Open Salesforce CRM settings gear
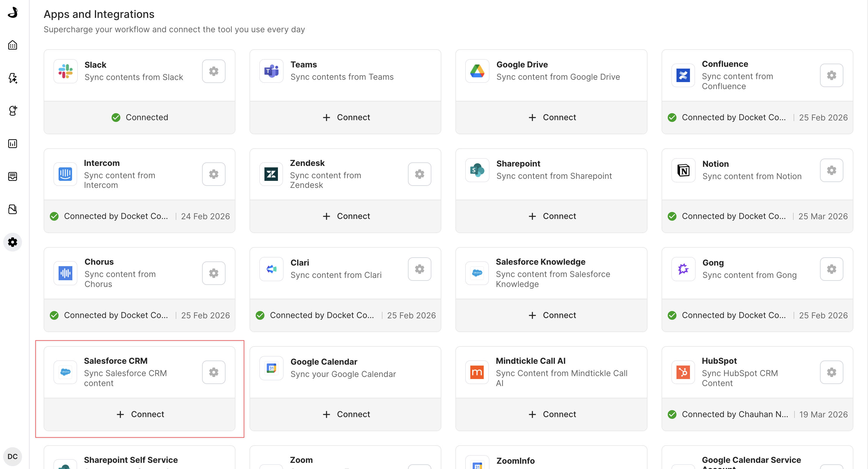Image resolution: width=868 pixels, height=469 pixels. [213, 372]
